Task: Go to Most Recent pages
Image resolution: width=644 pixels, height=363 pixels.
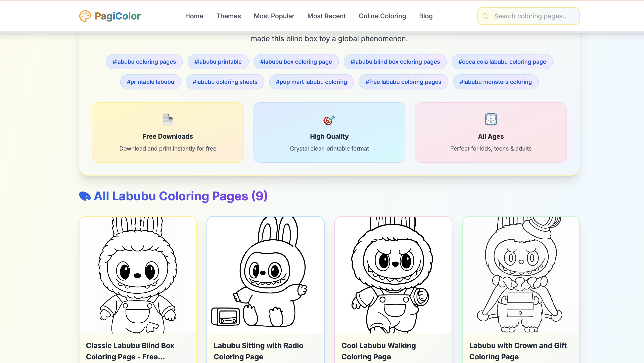Action: (x=326, y=16)
